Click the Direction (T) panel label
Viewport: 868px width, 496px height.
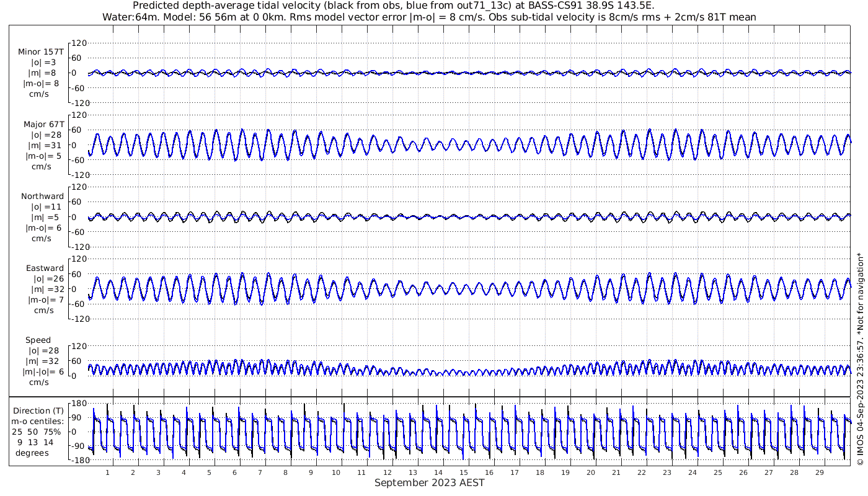(38, 410)
